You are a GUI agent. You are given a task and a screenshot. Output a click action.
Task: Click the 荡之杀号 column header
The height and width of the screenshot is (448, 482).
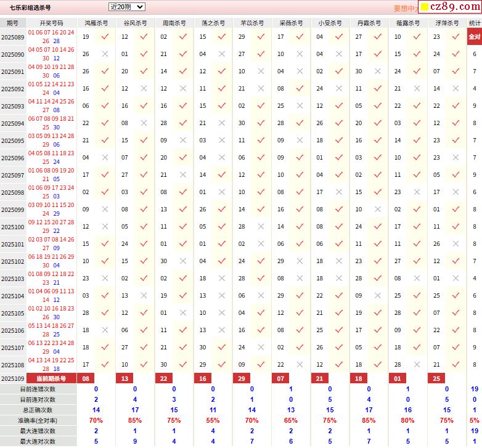pos(213,23)
